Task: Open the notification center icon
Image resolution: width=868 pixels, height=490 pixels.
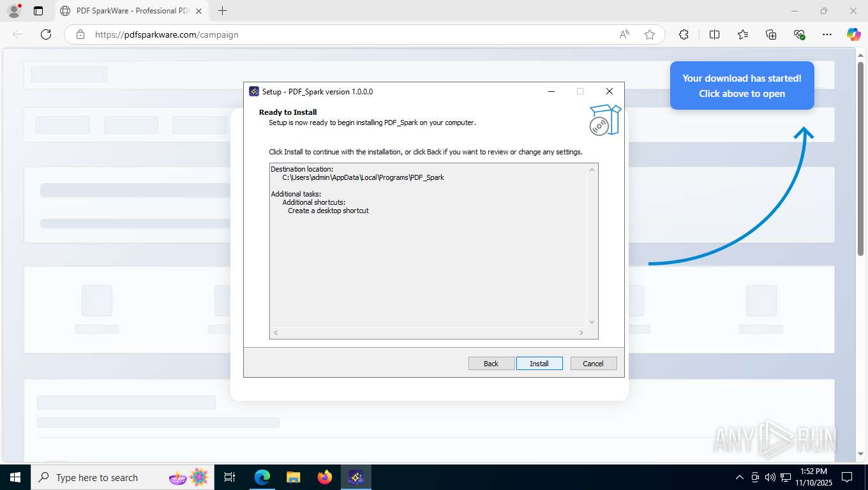Action: (x=847, y=477)
